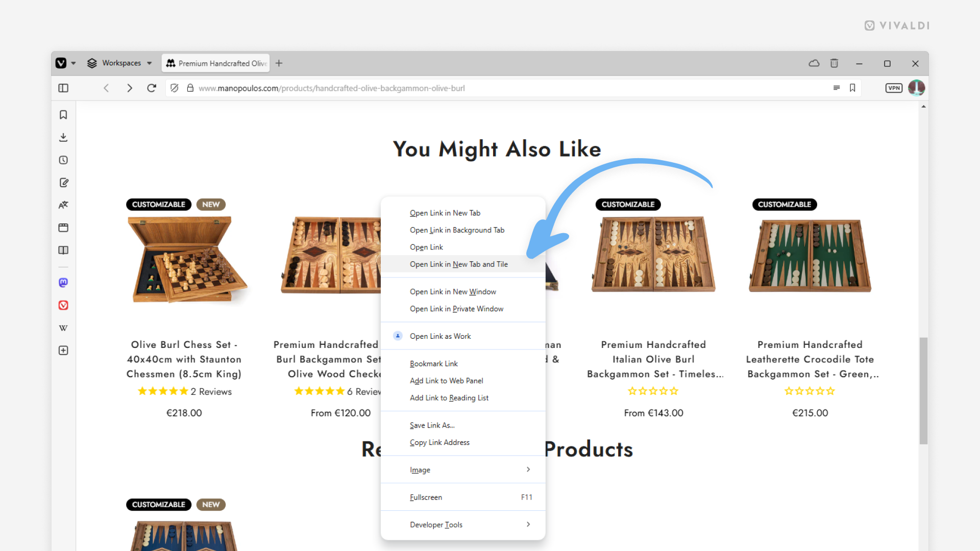Click 2 Reviews under chess set
This screenshot has height=551, width=980.
pyautogui.click(x=211, y=392)
